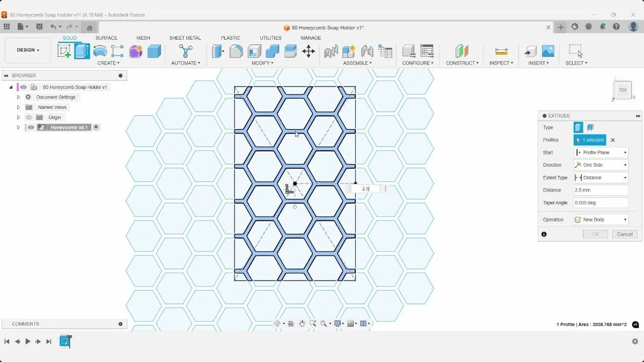The width and height of the screenshot is (644, 362).
Task: Select the Shell tool icon
Action: pos(254,51)
